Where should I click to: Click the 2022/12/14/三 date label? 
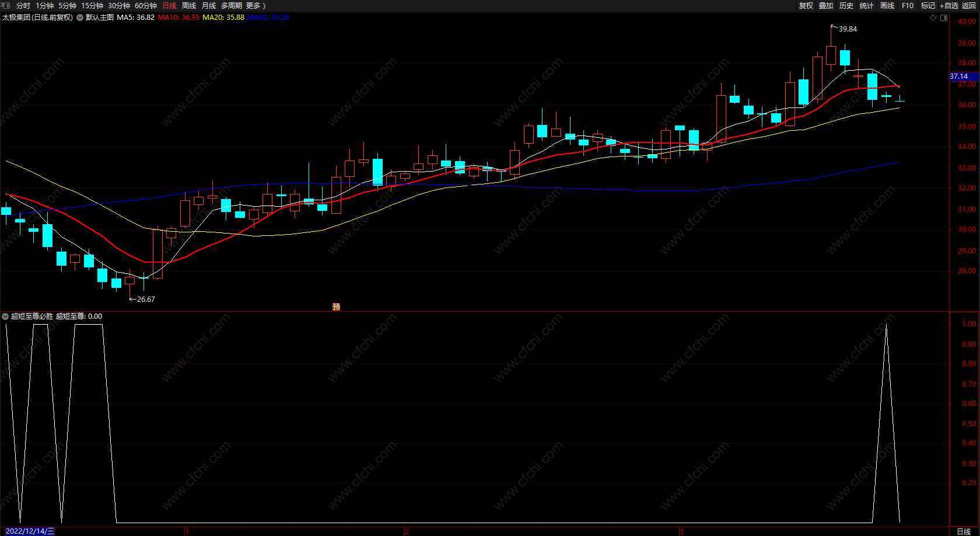30,531
